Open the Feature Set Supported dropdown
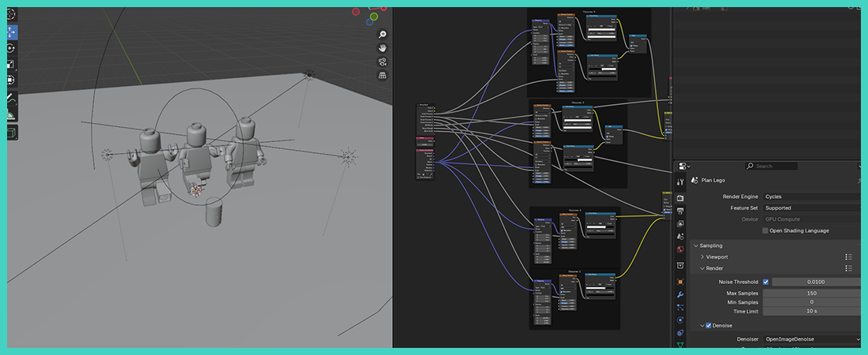Image resolution: width=868 pixels, height=355 pixels. (x=811, y=208)
